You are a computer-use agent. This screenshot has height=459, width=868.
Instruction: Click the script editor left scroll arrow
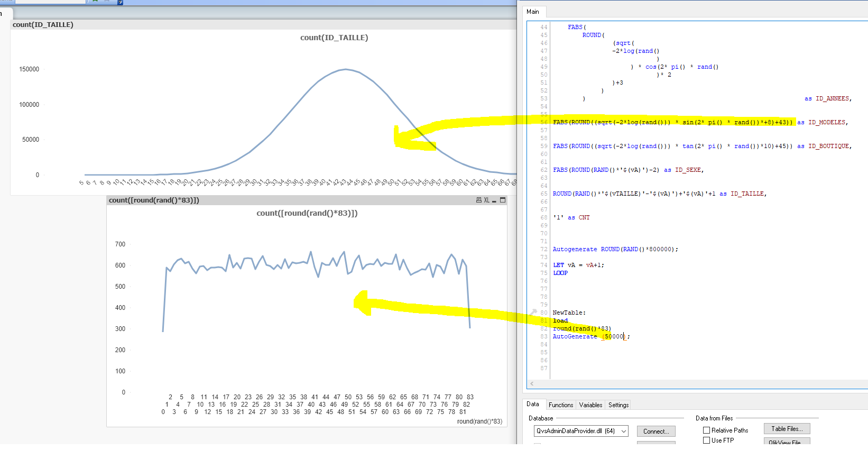click(x=532, y=384)
